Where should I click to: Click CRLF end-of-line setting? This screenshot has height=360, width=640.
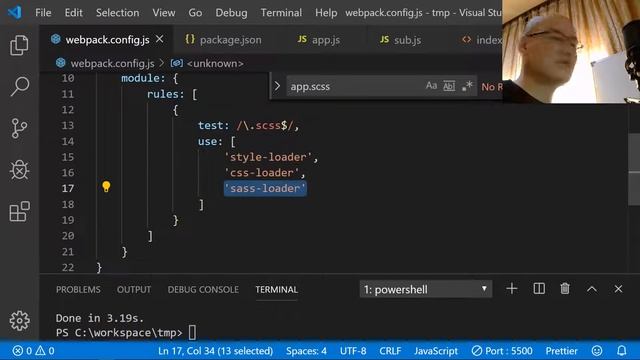[390, 351]
